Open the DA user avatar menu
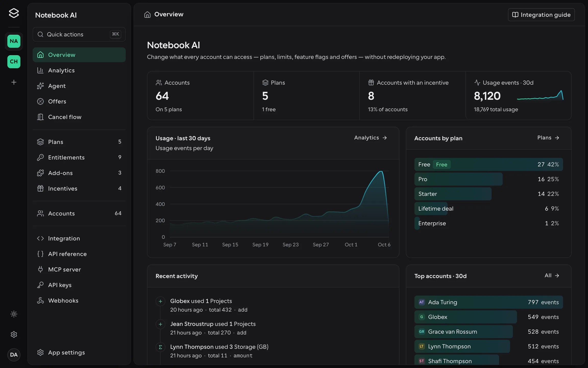This screenshot has height=368, width=588. tap(14, 355)
